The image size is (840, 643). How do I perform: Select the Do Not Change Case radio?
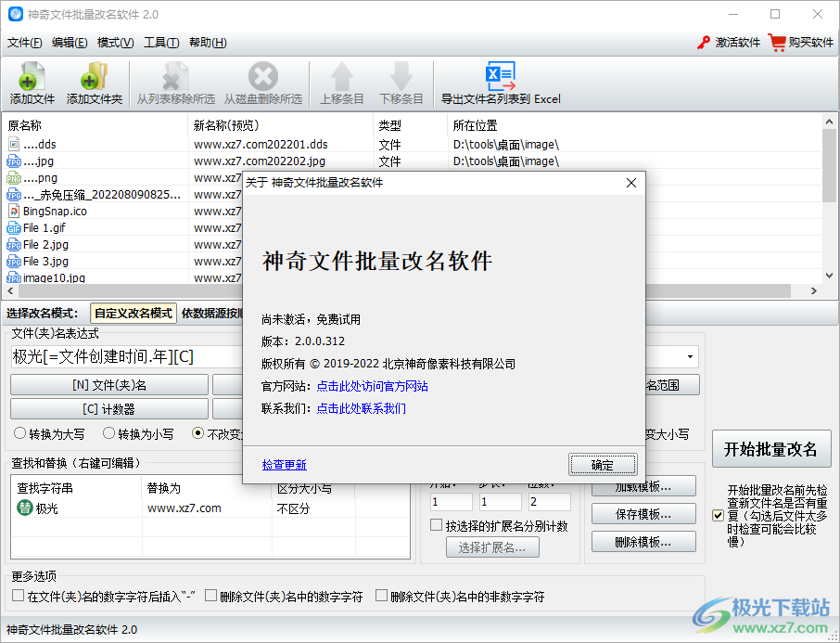(197, 432)
